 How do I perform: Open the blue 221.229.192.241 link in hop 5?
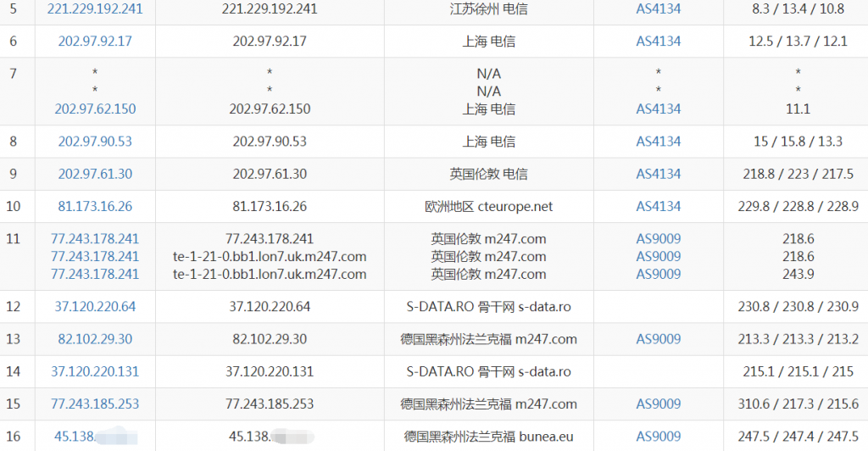[95, 9]
